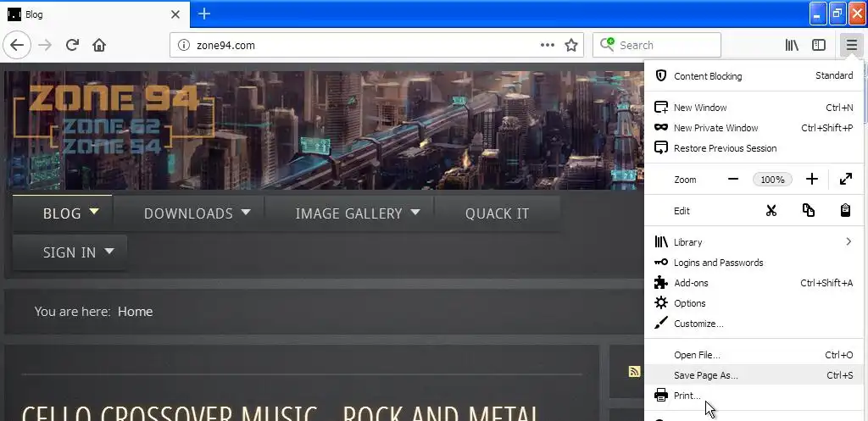The image size is (868, 421).
Task: Click the Content Blocking shield icon
Action: click(661, 75)
